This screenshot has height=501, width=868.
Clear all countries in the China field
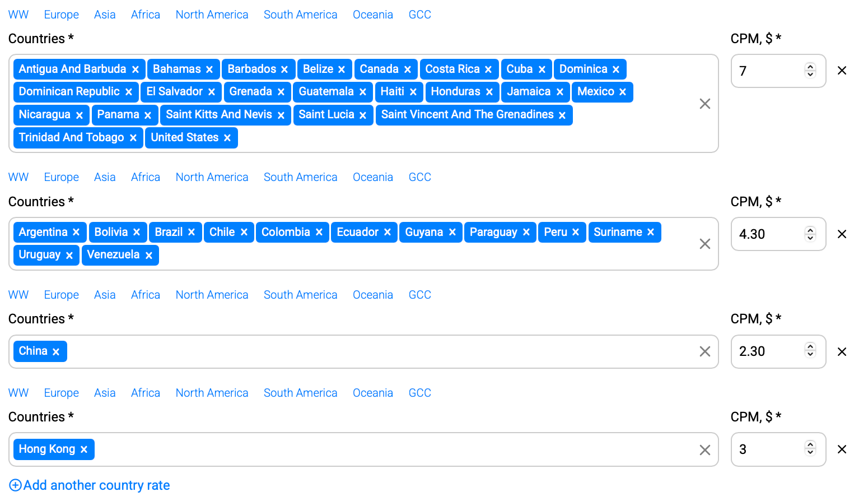704,351
